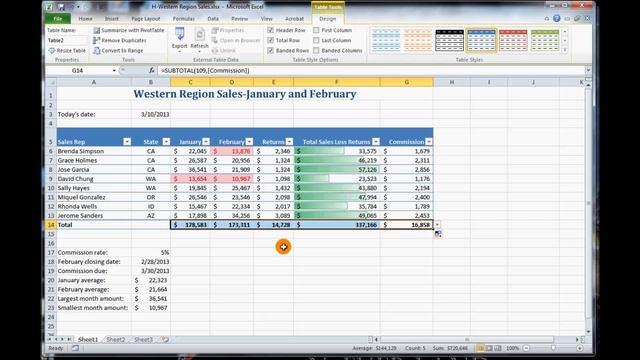640x360 pixels.
Task: Select cell with Brenda Simpson
Action: pos(94,151)
